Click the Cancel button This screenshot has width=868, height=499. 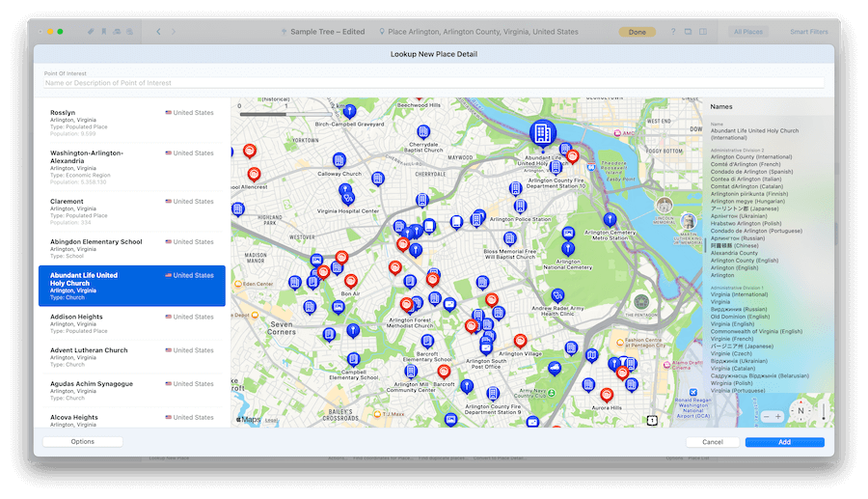point(712,442)
